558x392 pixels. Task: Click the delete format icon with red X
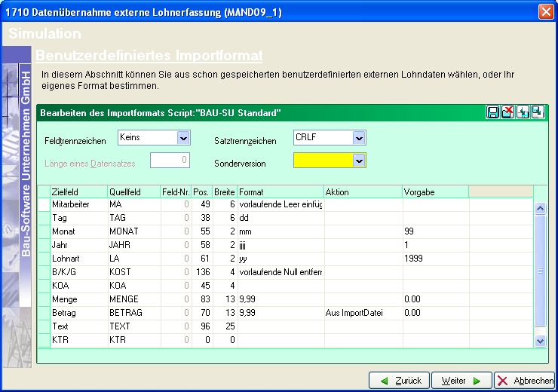point(507,112)
